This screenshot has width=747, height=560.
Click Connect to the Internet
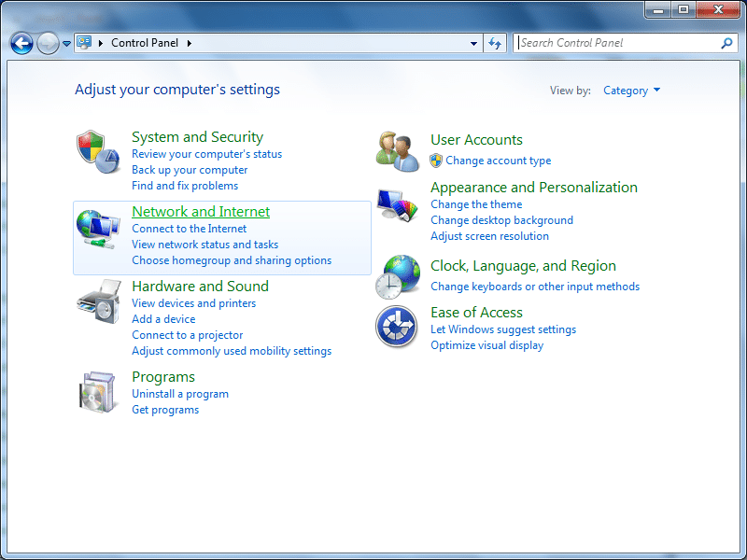(190, 229)
